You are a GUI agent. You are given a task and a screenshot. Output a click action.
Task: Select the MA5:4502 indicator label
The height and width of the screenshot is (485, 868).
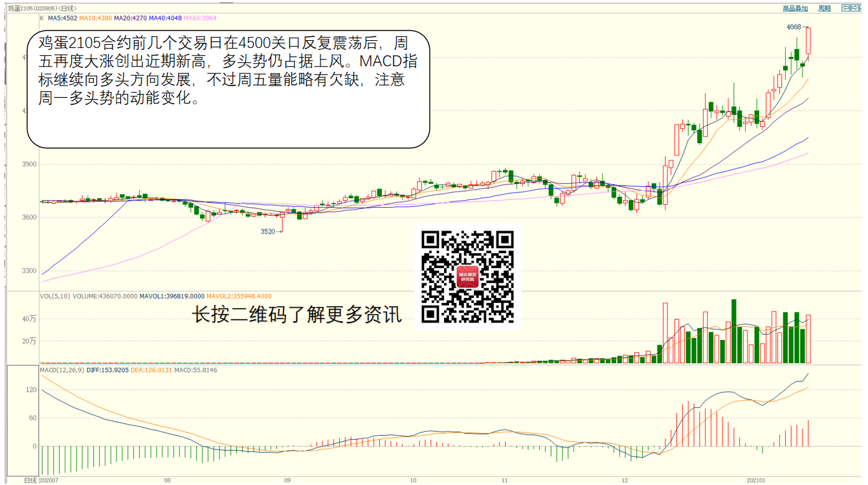tap(62, 19)
